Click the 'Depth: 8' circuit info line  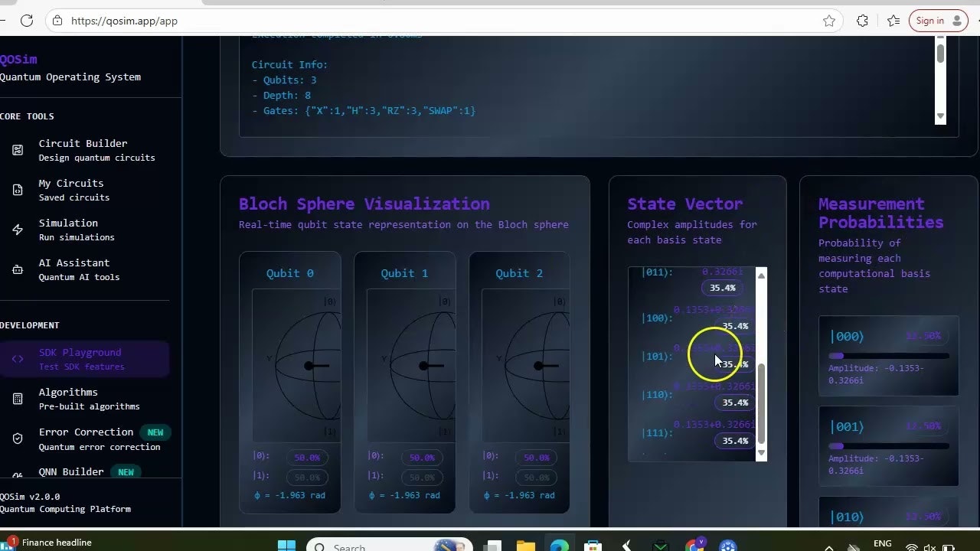pyautogui.click(x=281, y=95)
